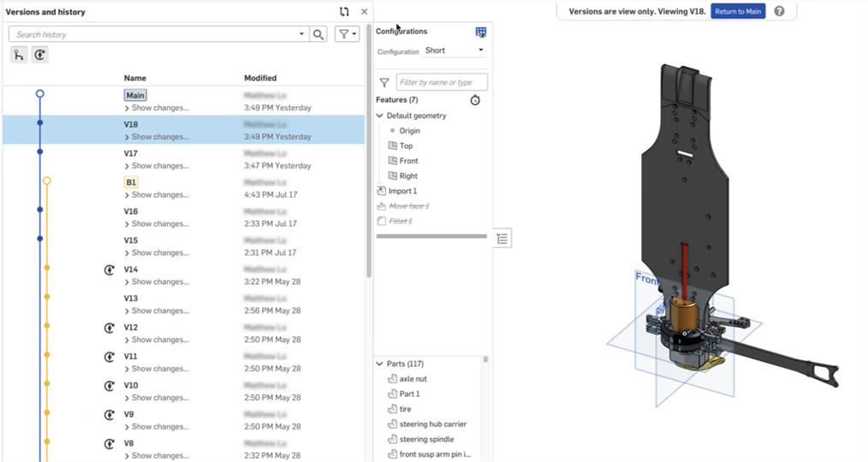Click the restore icon beside V14
The width and height of the screenshot is (868, 462).
(x=110, y=269)
